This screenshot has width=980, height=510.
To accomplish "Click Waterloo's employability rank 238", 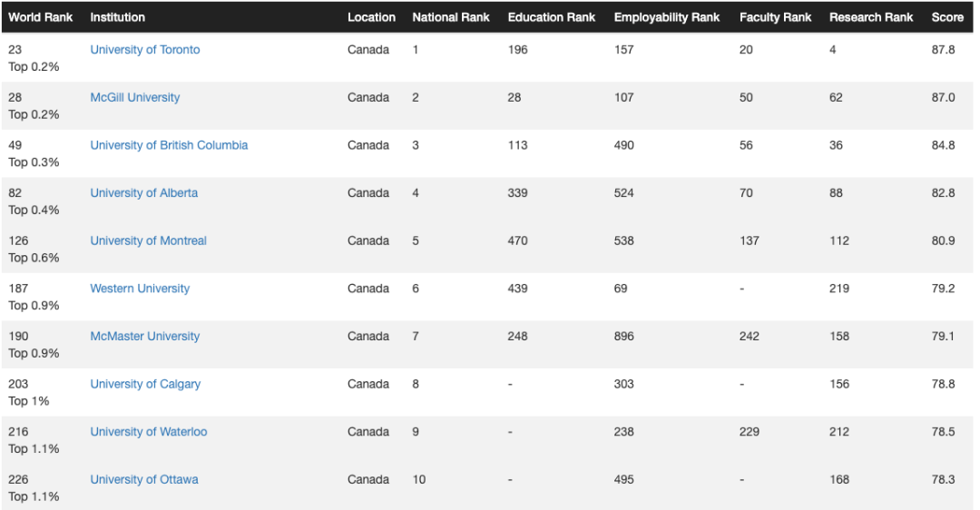I will [x=623, y=432].
